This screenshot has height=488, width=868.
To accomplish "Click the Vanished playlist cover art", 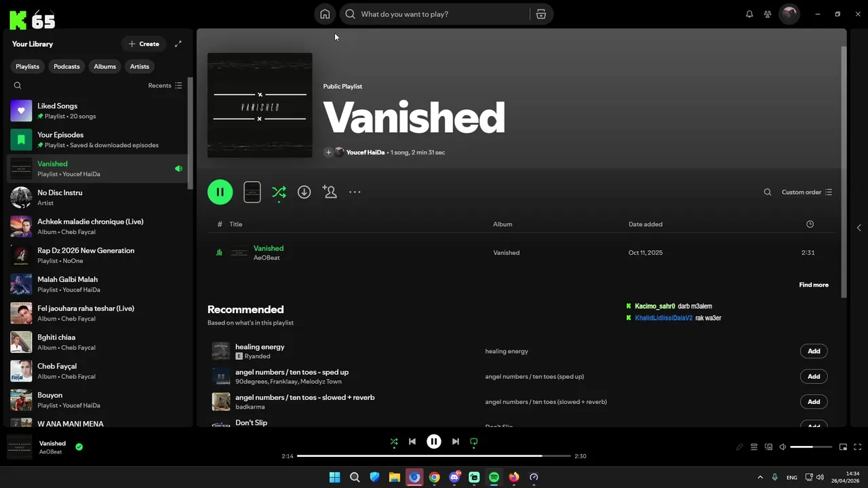I will [260, 105].
